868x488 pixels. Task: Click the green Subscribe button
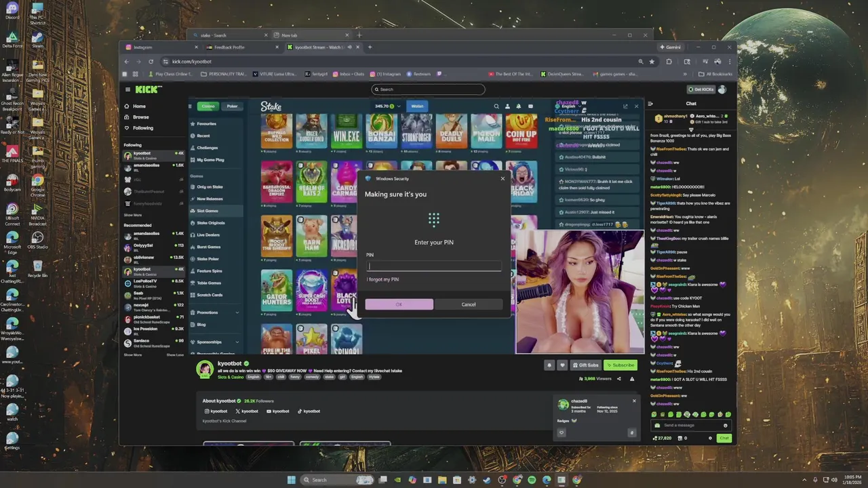coord(620,365)
